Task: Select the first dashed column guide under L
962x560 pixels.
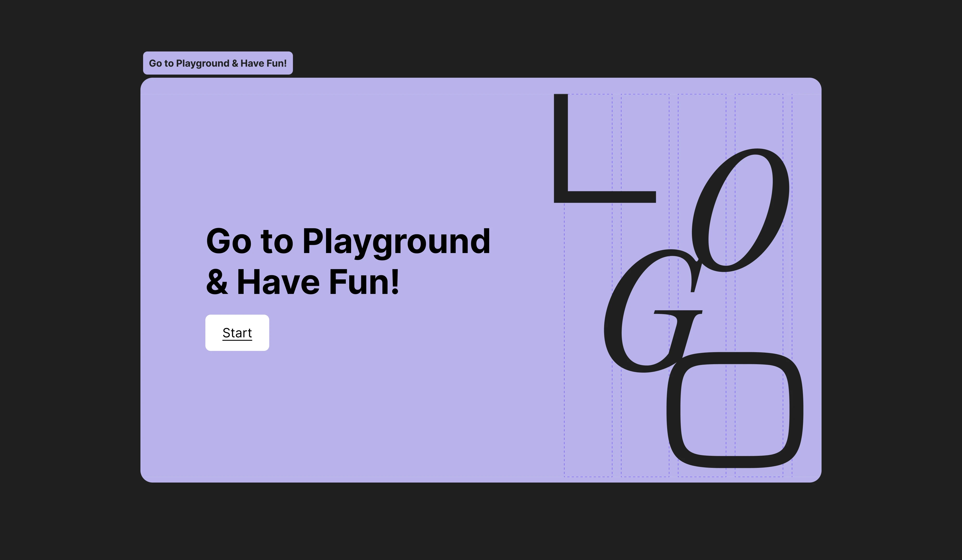Action: (588, 420)
